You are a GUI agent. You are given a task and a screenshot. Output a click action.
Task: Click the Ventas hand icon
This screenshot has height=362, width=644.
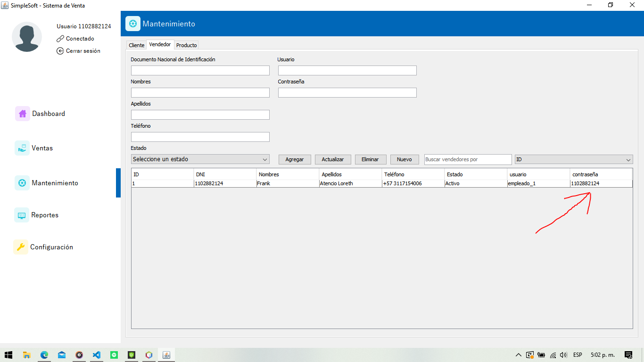point(22,148)
